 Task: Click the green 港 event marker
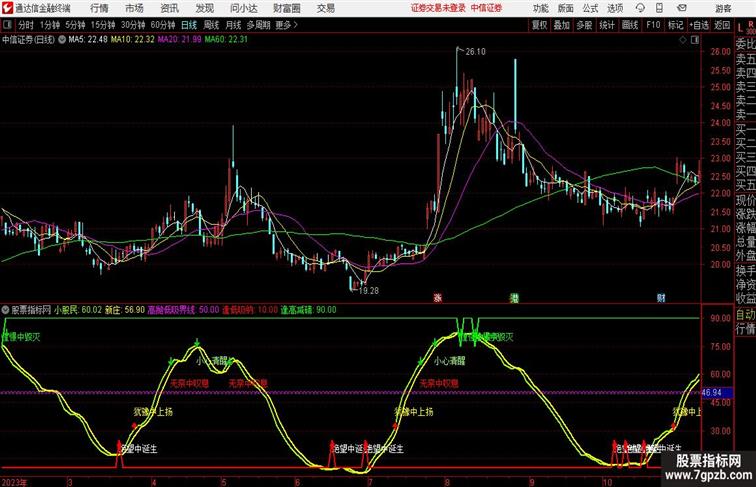(x=514, y=298)
